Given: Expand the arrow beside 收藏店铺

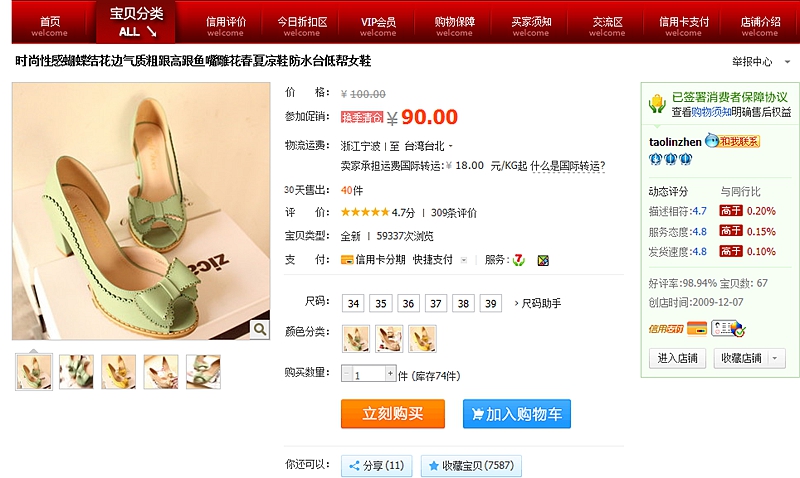Looking at the screenshot, I should click(x=776, y=358).
